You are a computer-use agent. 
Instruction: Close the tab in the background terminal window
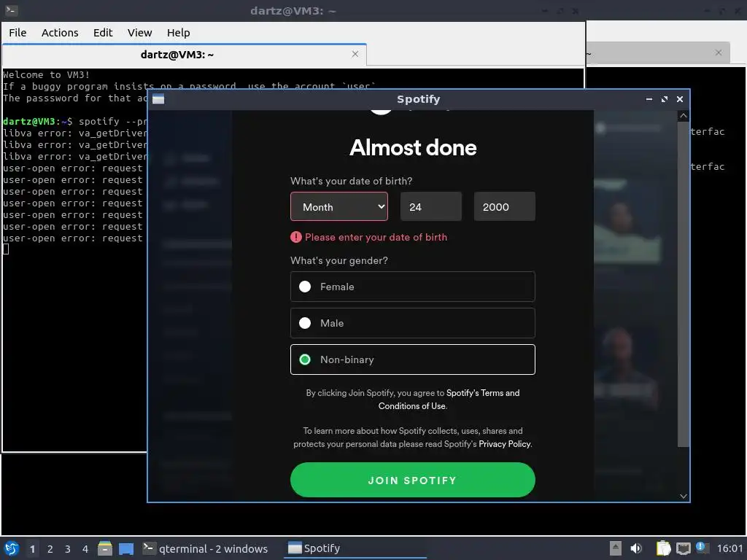pyautogui.click(x=719, y=52)
